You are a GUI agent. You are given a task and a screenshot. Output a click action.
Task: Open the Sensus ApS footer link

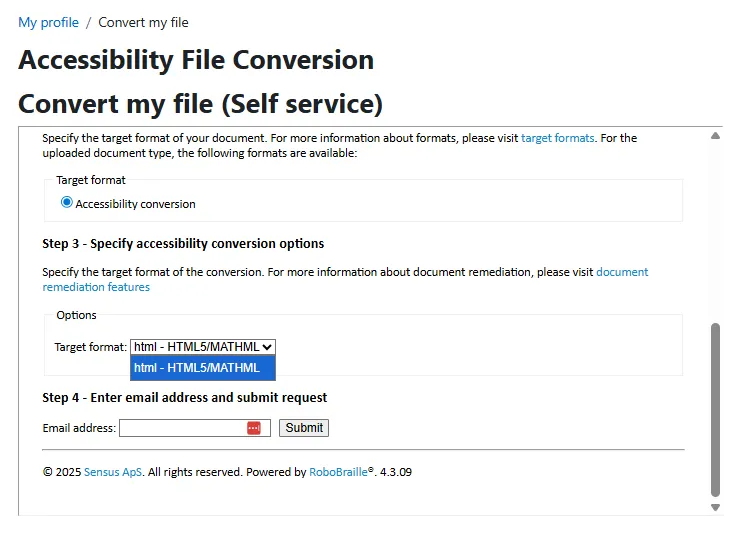pos(112,472)
